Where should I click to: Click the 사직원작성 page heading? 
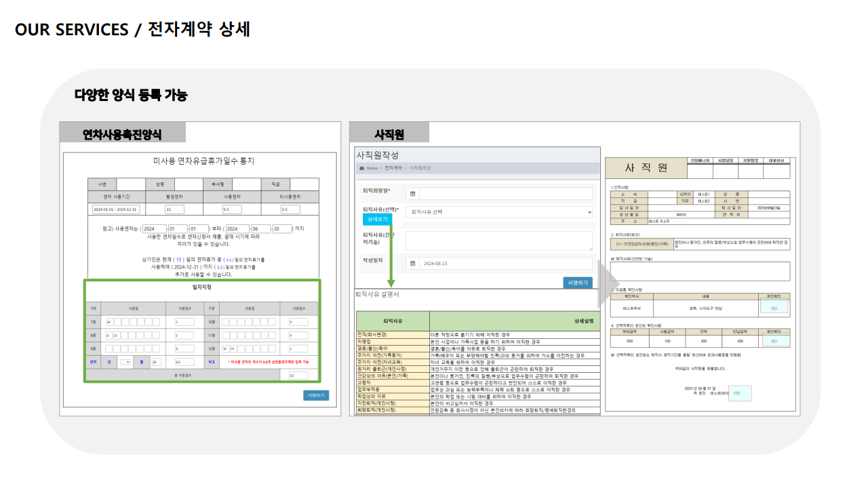click(378, 155)
